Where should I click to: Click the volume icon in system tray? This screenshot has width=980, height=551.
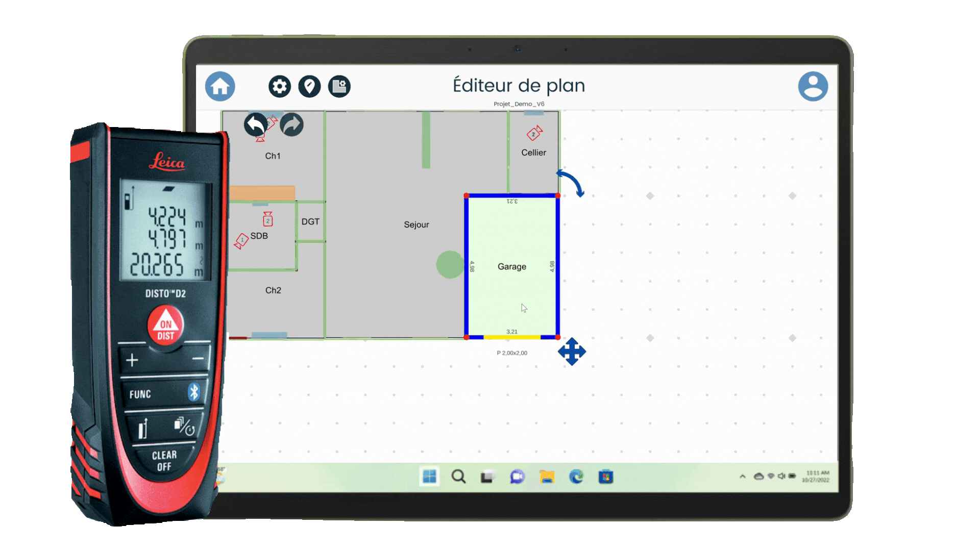[x=781, y=476]
